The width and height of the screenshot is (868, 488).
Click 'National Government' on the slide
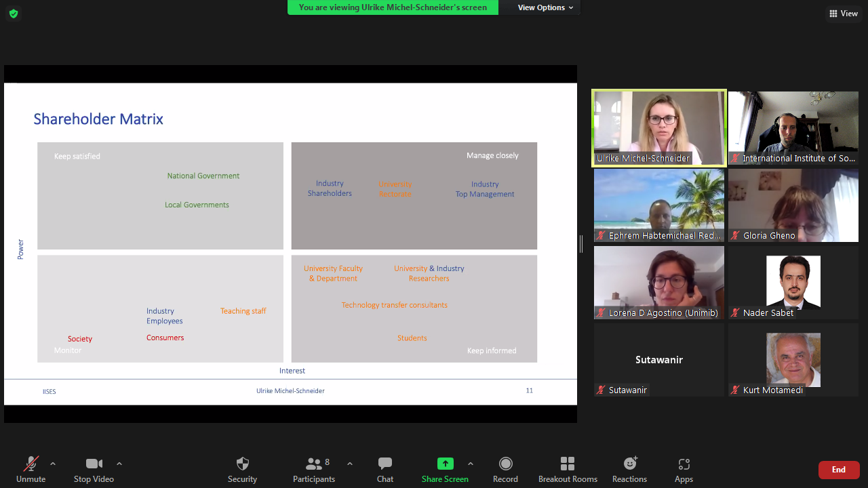(203, 176)
